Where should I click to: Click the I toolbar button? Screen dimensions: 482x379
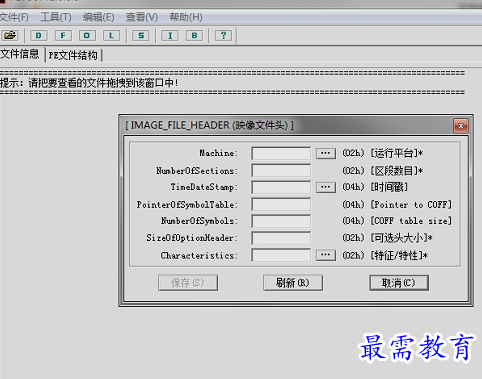click(x=170, y=35)
